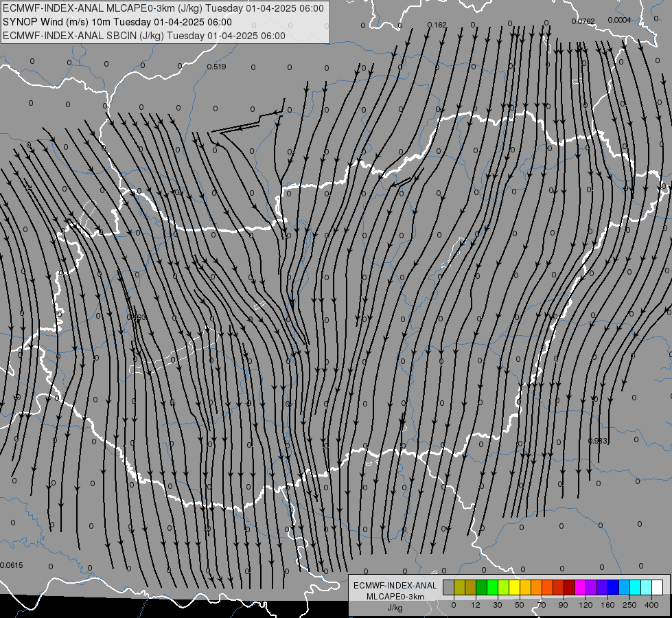Click legend scale value 90

tap(563, 605)
